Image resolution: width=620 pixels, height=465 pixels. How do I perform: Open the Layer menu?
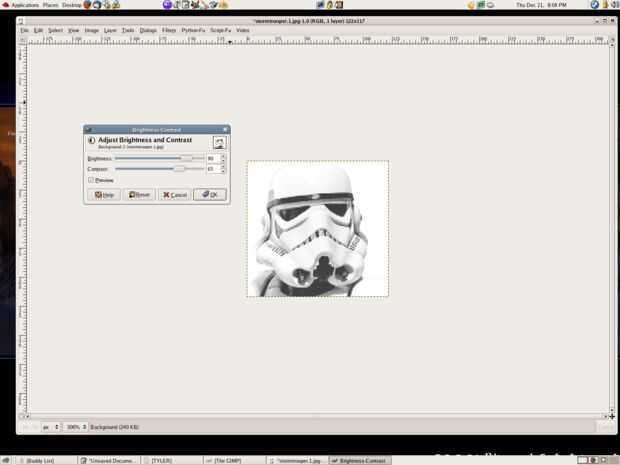tap(110, 30)
